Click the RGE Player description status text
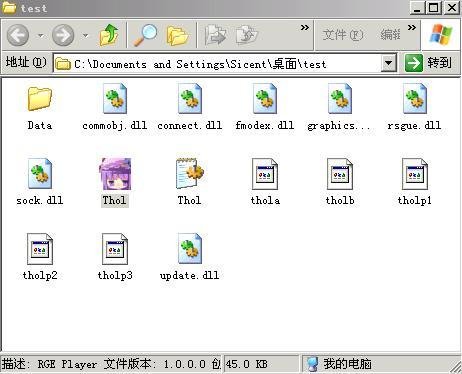The height and width of the screenshot is (374, 462). (111, 364)
